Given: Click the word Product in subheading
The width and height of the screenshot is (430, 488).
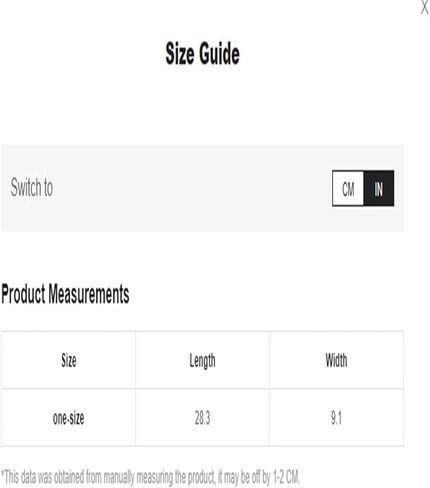Looking at the screenshot, I should pyautogui.click(x=23, y=294).
